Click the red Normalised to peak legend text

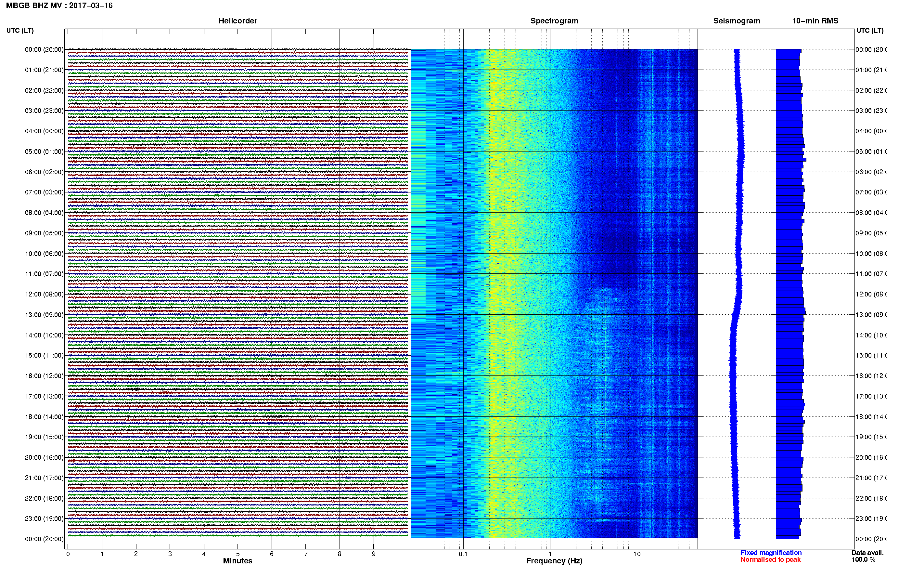770,560
